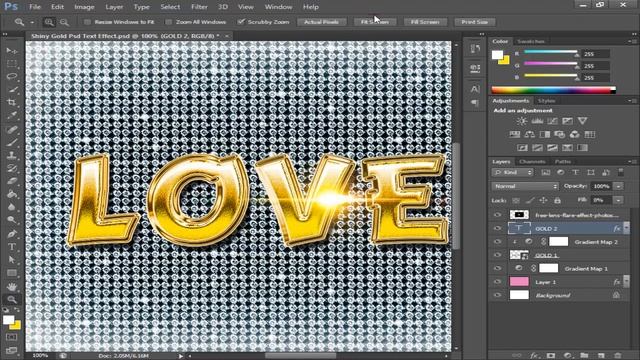Enable Resize Windows to Fit checkbox
Viewport: 640px width, 360px height.
point(87,22)
